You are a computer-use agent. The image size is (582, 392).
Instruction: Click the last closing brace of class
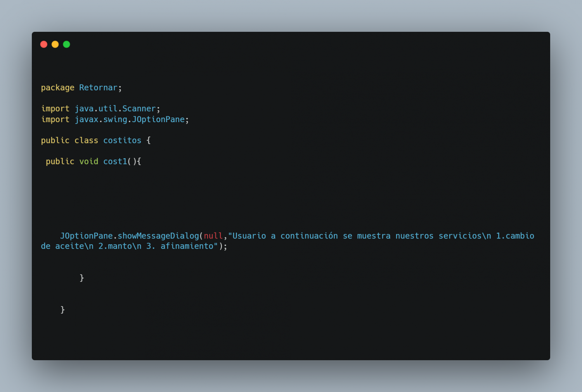(x=62, y=309)
